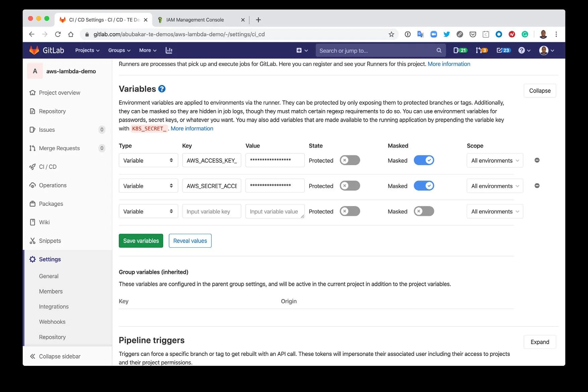Enable Protected toggle for AWS_SECRET_ACCESS variable

pyautogui.click(x=350, y=186)
